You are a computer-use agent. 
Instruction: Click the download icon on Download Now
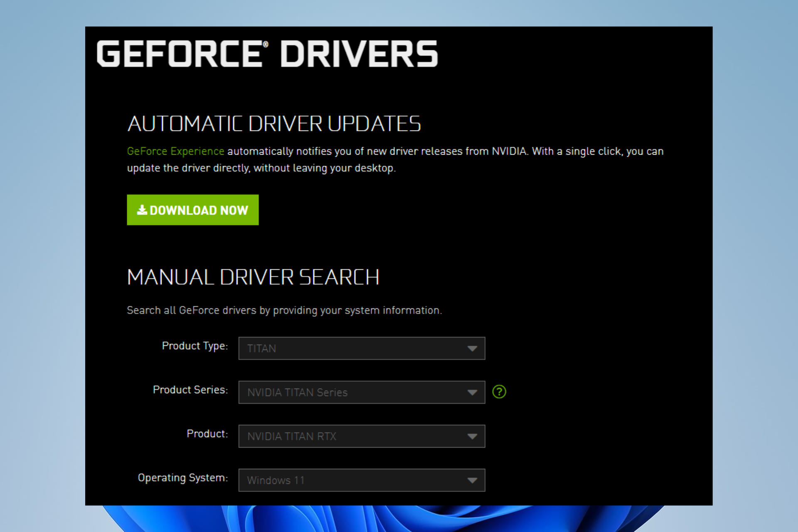(142, 210)
